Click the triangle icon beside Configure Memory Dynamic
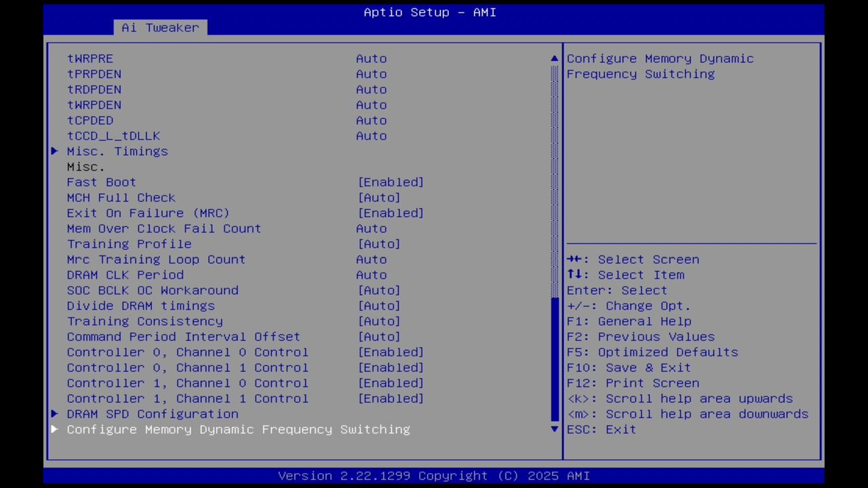Viewport: 868px width, 488px height. (54, 429)
